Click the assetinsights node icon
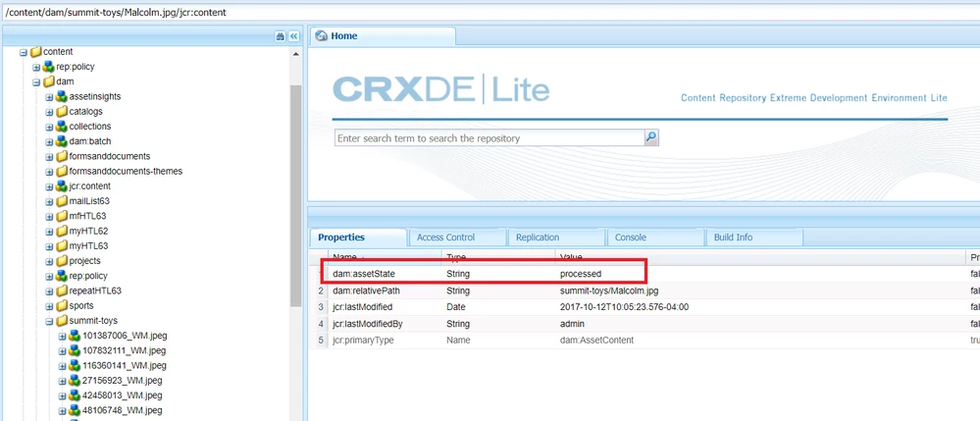Image resolution: width=980 pixels, height=421 pixels. tap(61, 96)
